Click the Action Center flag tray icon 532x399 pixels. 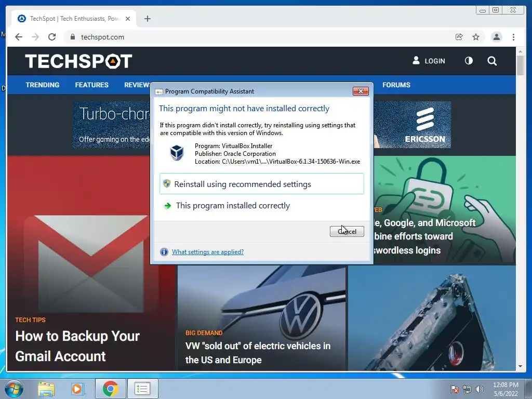coord(454,389)
